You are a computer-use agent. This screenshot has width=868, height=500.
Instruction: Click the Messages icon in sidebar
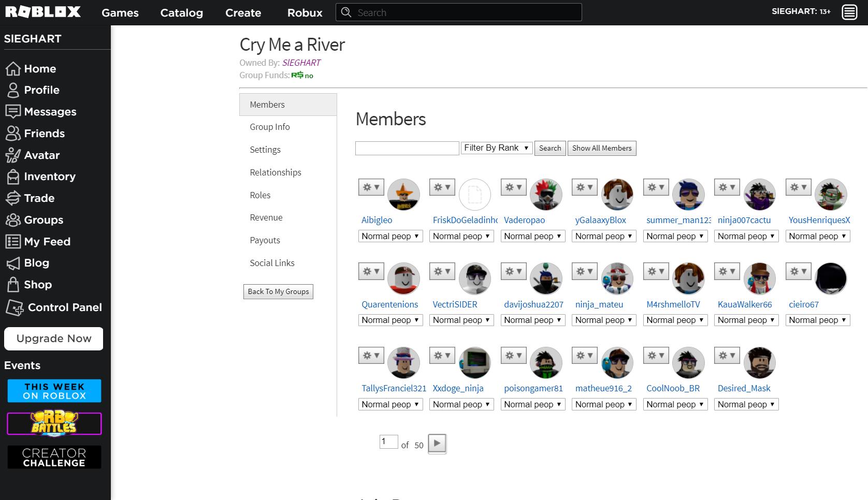pos(13,112)
